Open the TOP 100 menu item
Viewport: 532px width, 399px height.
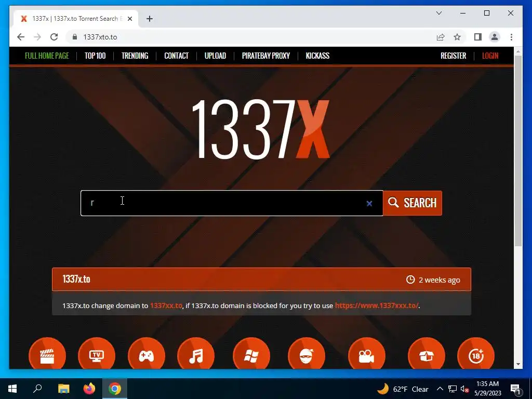[95, 56]
